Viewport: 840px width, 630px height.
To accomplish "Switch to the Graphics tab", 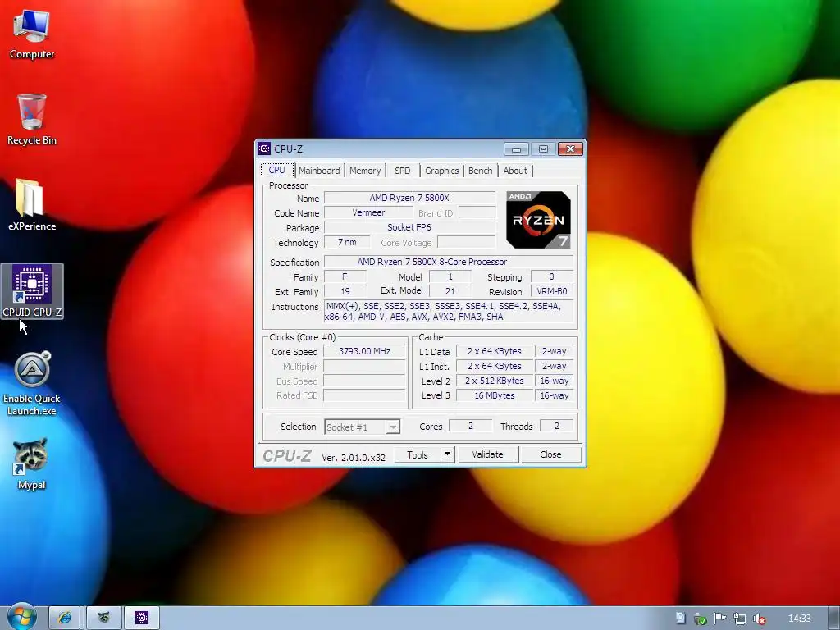I will (441, 171).
